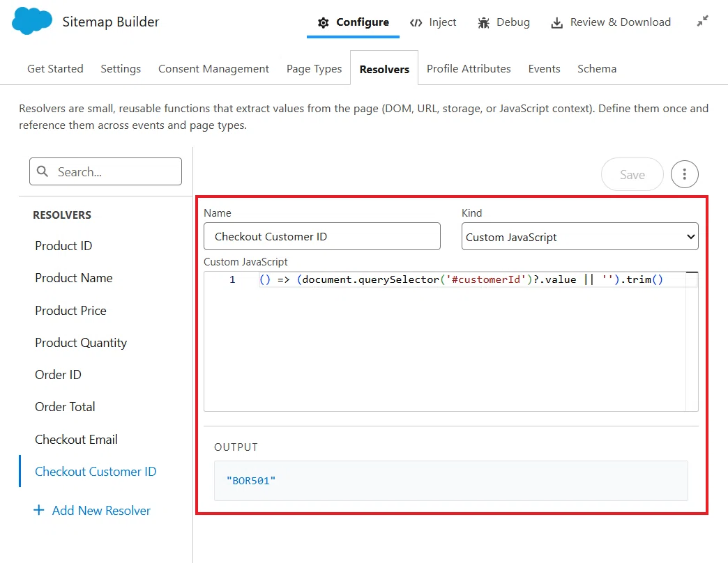Click the plus icon for new resolver
The height and width of the screenshot is (563, 728).
39,510
